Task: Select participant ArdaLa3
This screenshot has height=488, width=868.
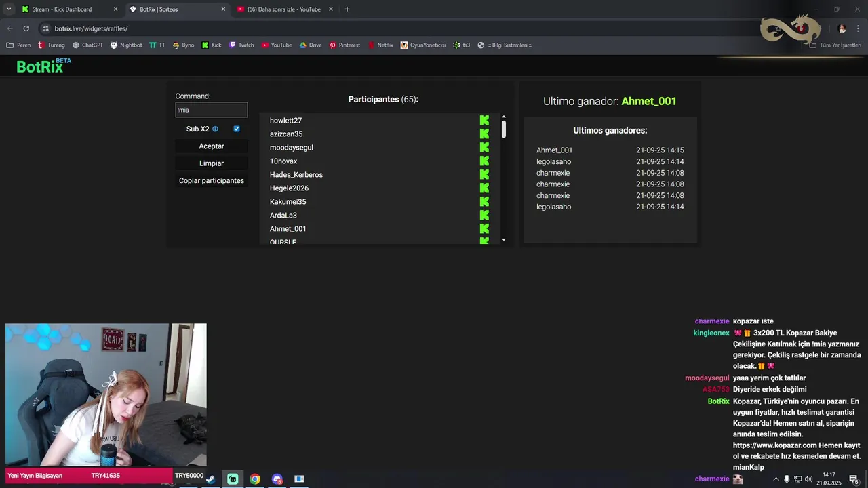Action: pyautogui.click(x=283, y=216)
